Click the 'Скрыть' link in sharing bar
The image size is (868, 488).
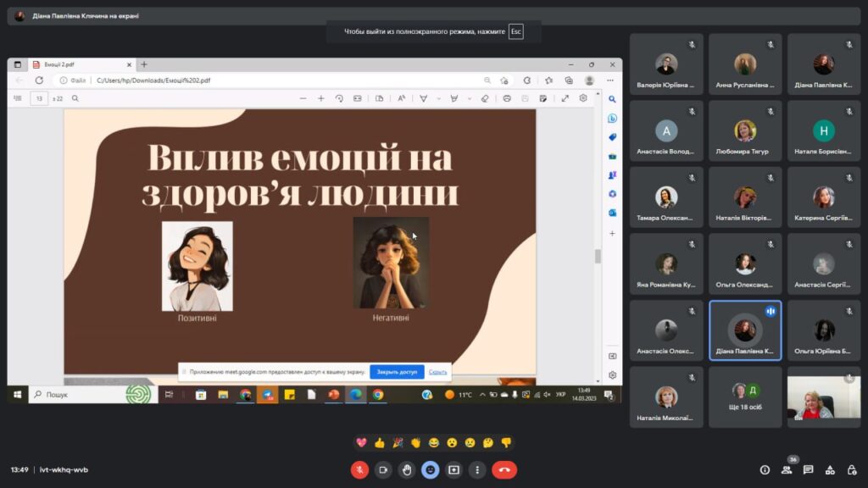tap(437, 372)
